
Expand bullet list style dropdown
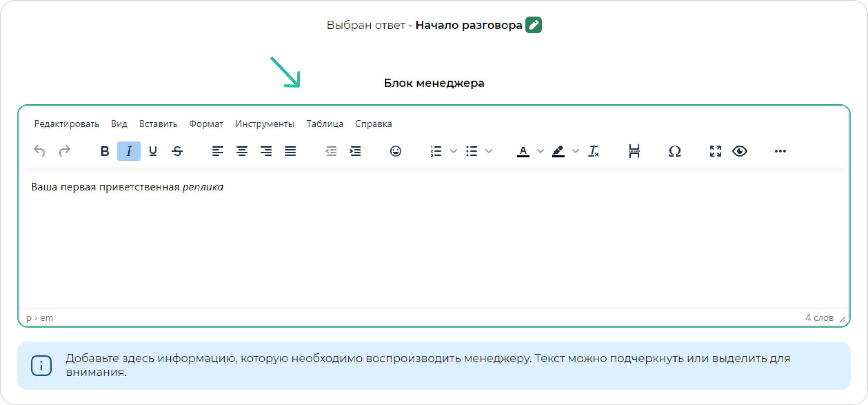click(489, 151)
